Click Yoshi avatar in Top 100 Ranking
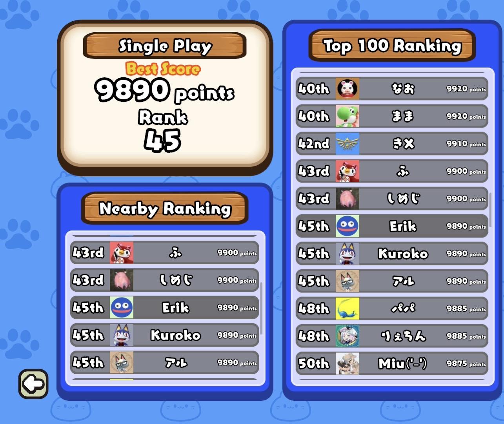504x424 pixels. tap(347, 116)
